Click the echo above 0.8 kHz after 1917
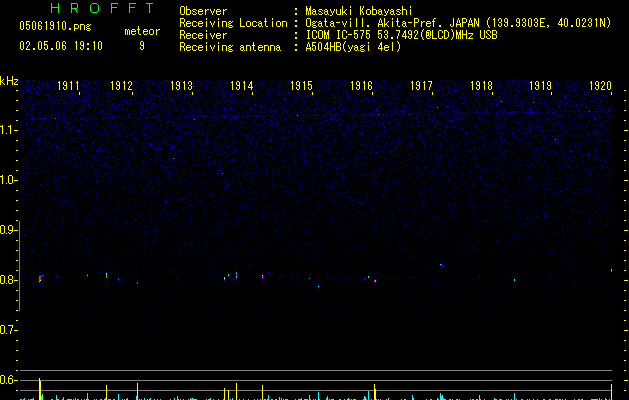This screenshot has height=400, width=629. (x=441, y=265)
